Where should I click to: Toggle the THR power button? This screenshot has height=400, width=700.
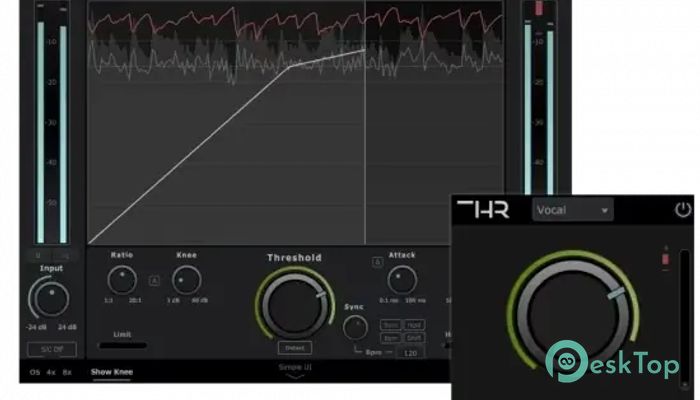coord(682,210)
